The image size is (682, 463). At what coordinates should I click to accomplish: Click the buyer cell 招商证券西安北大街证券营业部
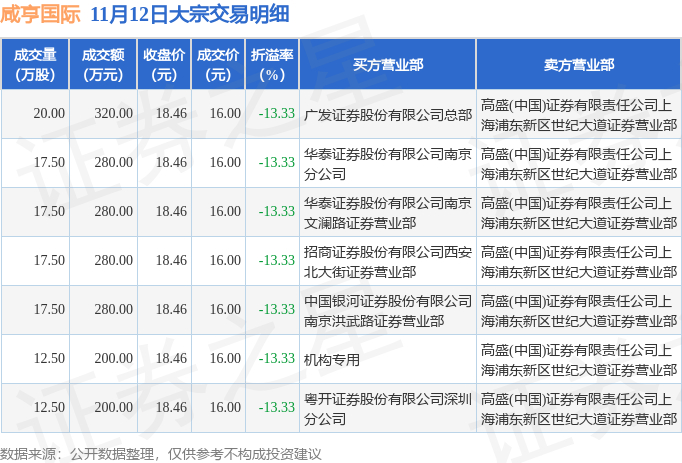click(388, 262)
